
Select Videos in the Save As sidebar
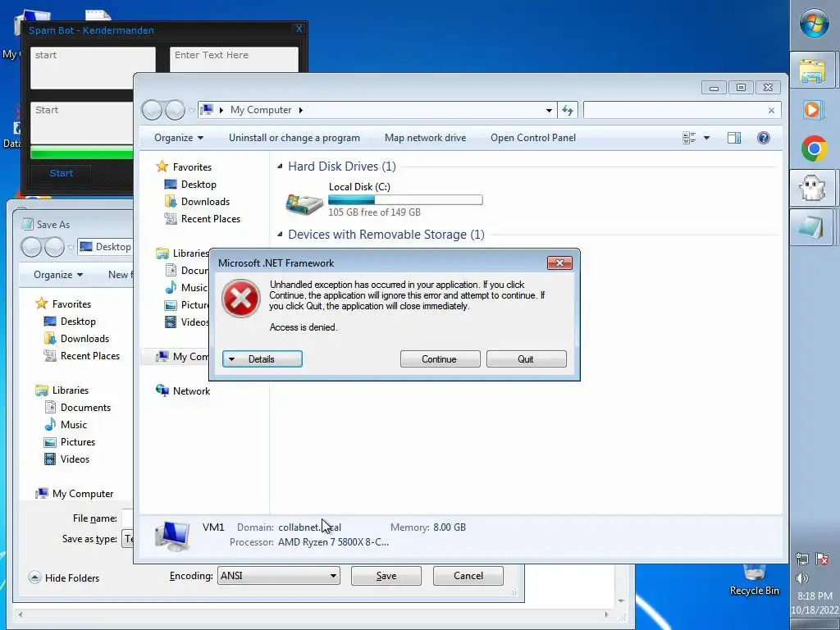point(75,459)
